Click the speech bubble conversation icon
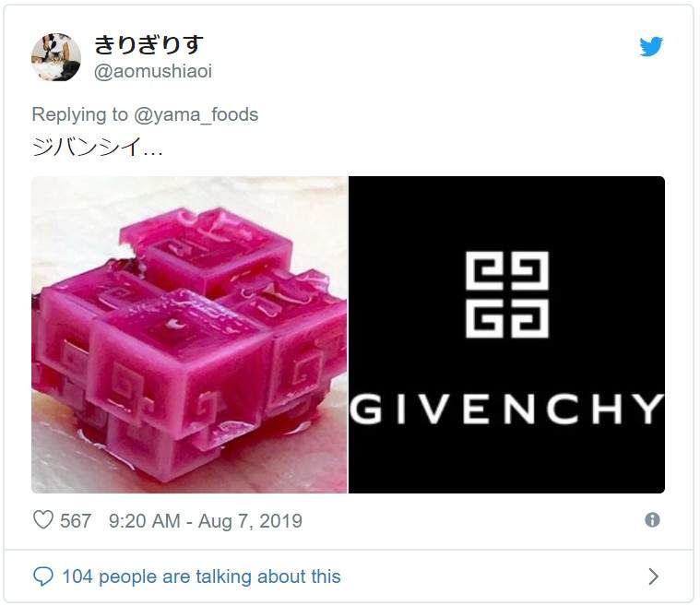This screenshot has width=700, height=606. tap(43, 576)
